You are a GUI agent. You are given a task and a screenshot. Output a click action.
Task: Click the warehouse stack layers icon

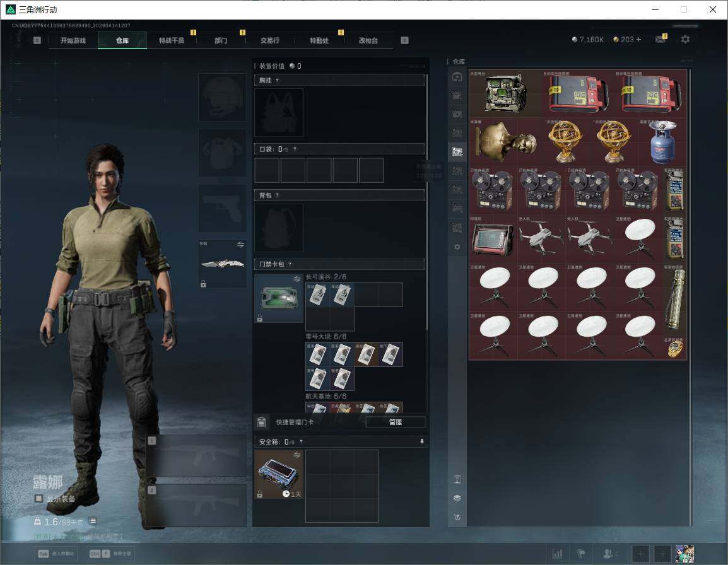[457, 498]
